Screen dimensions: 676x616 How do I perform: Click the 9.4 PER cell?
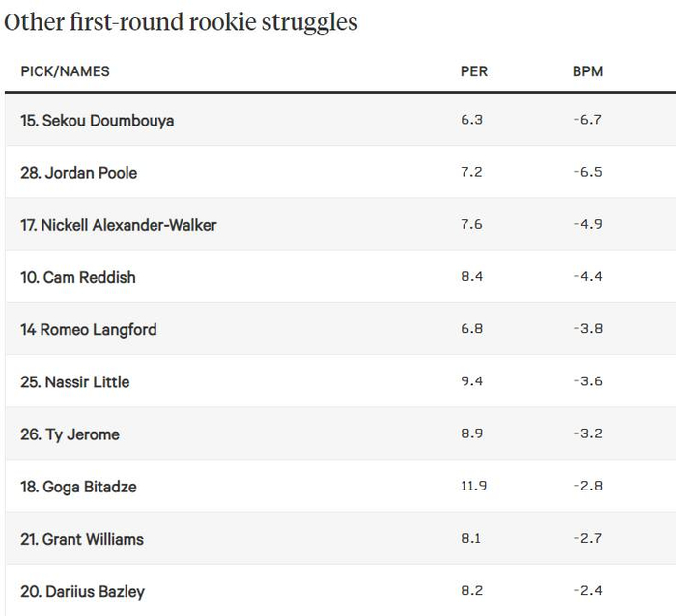472,381
